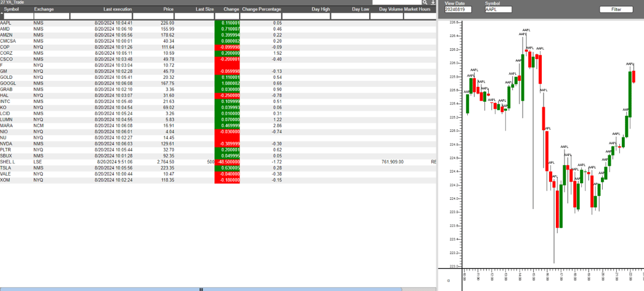The width and height of the screenshot is (644, 291).
Task: Select the SHEL.L symbol row
Action: coord(218,162)
